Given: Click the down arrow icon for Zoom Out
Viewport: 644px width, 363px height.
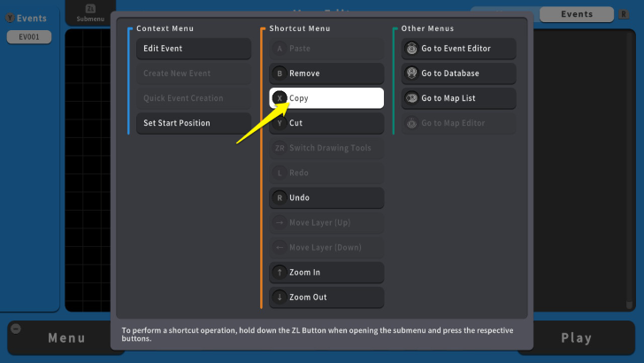Looking at the screenshot, I should pos(280,297).
